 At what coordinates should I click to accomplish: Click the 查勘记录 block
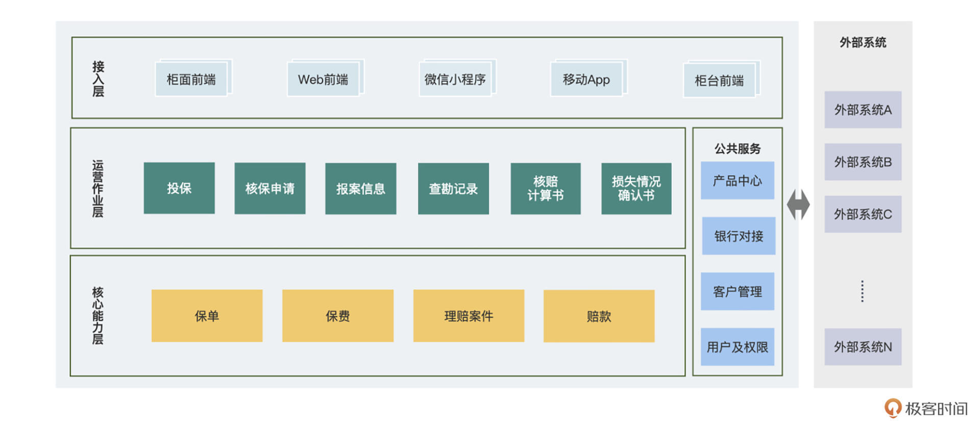click(x=453, y=188)
